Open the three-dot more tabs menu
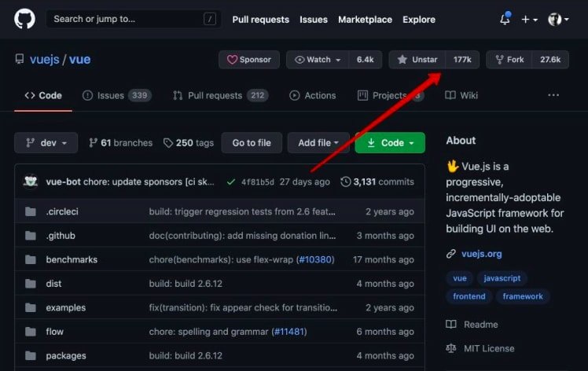This screenshot has height=371, width=588. 553,95
